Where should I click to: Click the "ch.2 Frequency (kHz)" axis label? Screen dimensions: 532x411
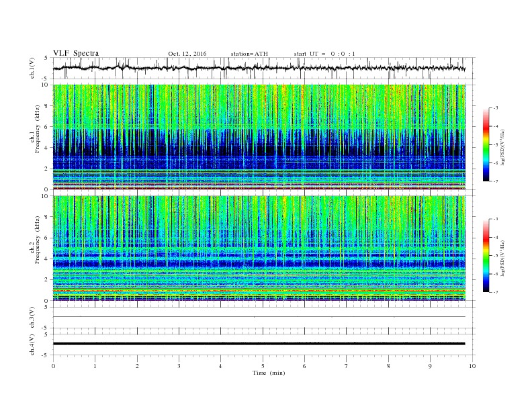(x=36, y=240)
